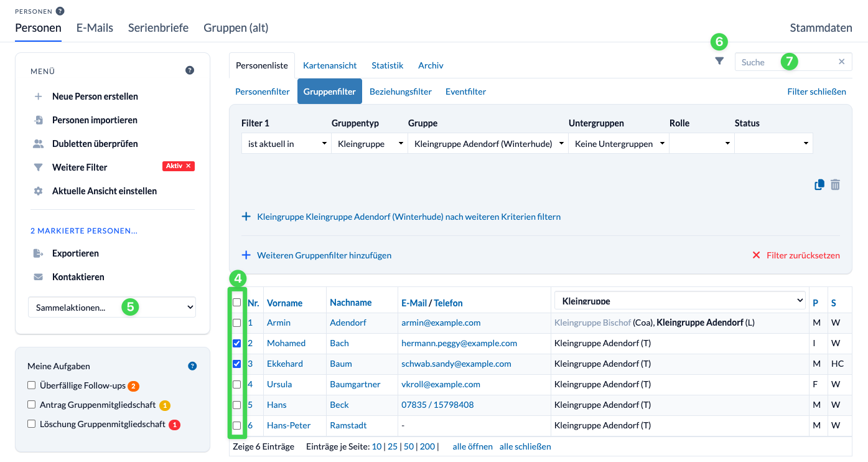Duplicate the group filter via the copy icon
Image resolution: width=868 pixels, height=462 pixels.
(819, 184)
